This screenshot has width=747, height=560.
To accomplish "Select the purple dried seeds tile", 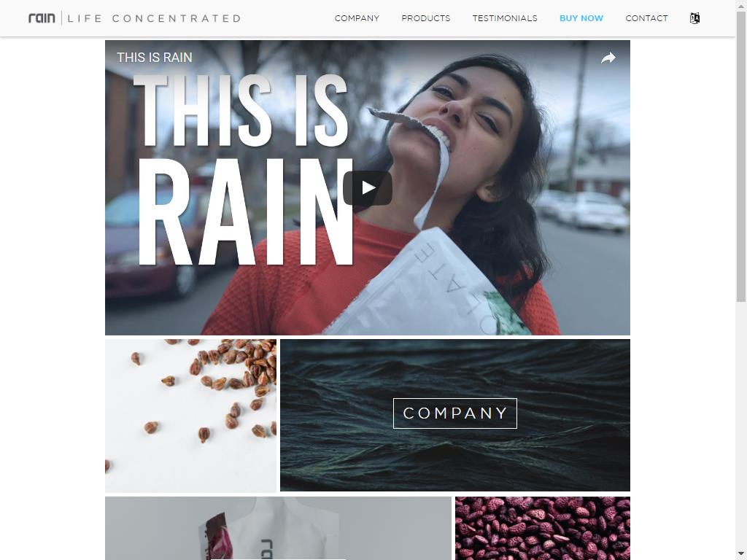I will (x=543, y=528).
